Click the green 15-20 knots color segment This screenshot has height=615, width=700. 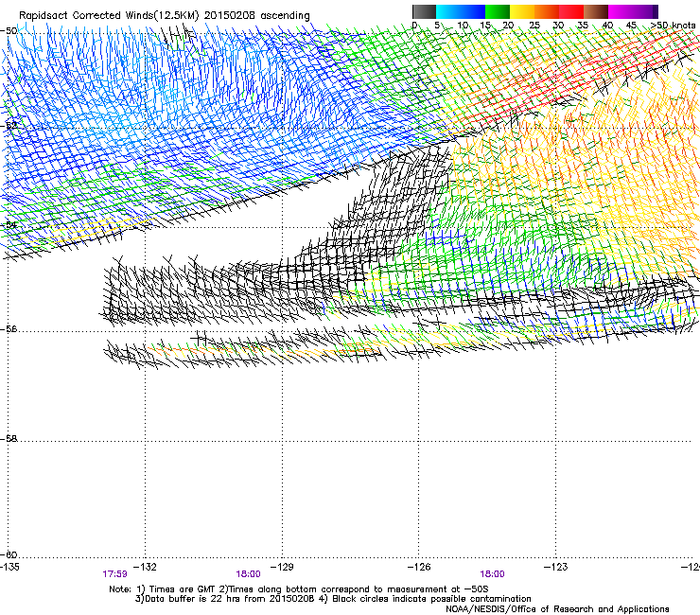(498, 11)
